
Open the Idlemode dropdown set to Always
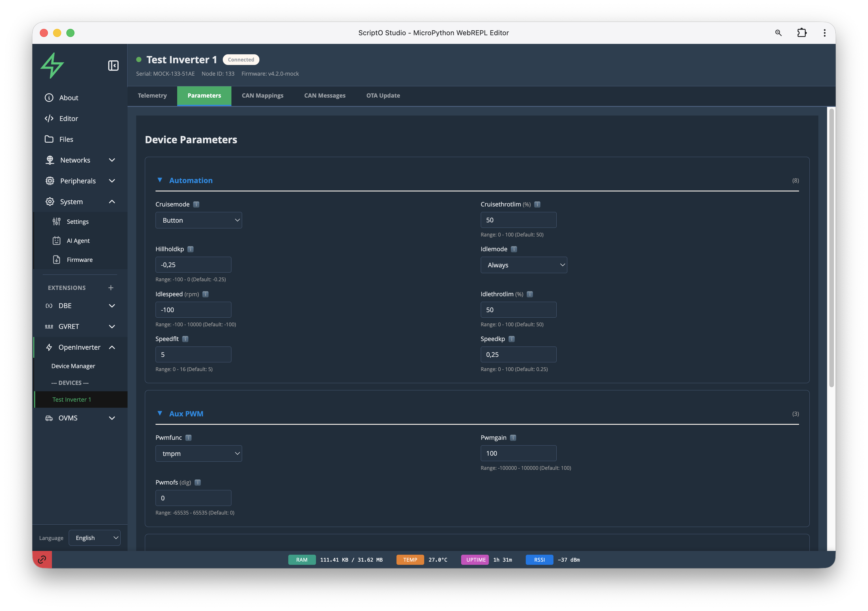click(523, 265)
